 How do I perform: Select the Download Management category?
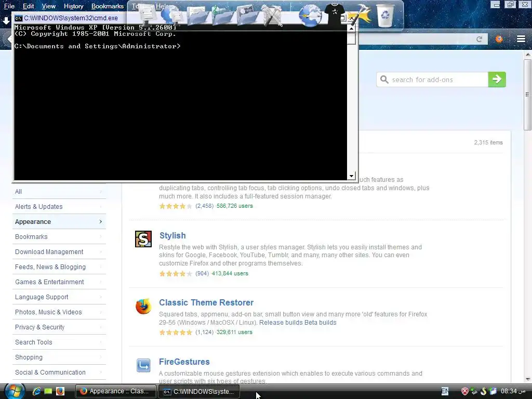[x=59, y=252]
